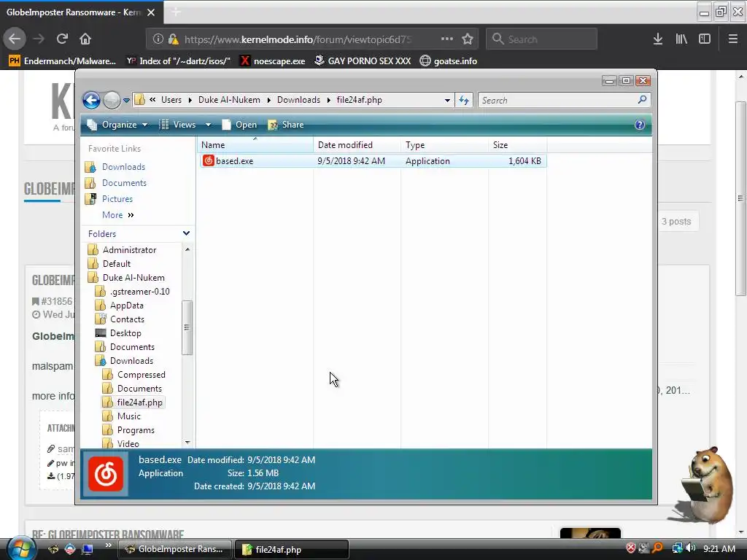The width and height of the screenshot is (747, 560).
Task: Select Programs folder in tree
Action: (x=136, y=430)
